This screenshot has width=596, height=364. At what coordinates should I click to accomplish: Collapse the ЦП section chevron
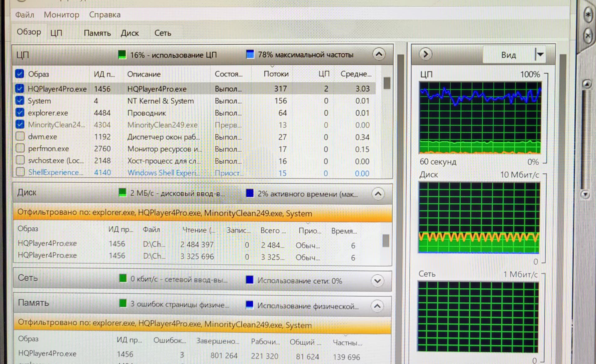tap(379, 55)
